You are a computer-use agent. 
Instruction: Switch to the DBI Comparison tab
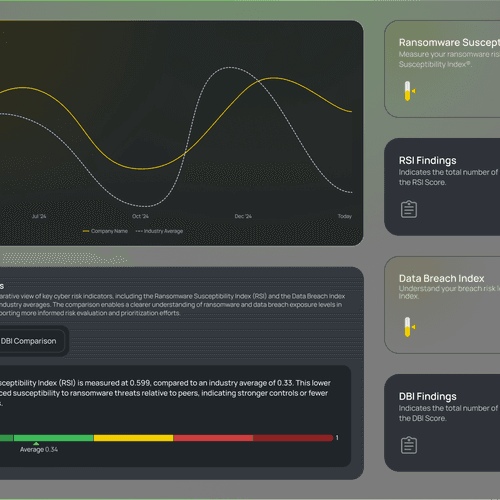28,341
